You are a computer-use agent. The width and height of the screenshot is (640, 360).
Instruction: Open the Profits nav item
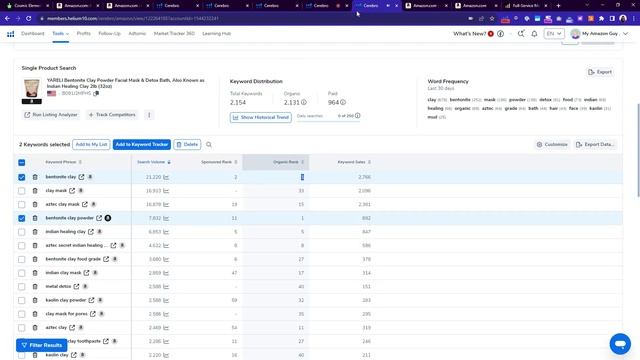click(x=84, y=33)
